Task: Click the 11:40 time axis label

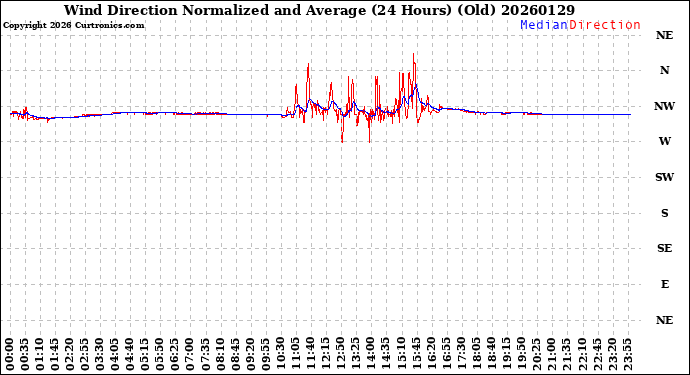Action: click(x=311, y=355)
